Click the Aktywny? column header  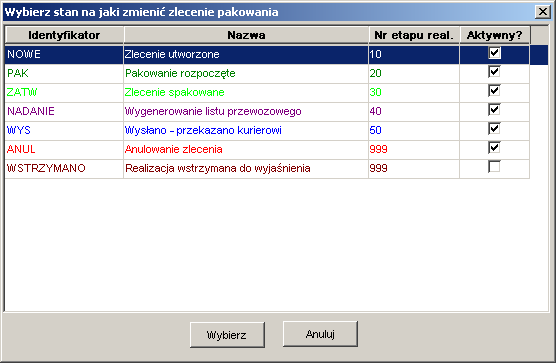pos(495,35)
